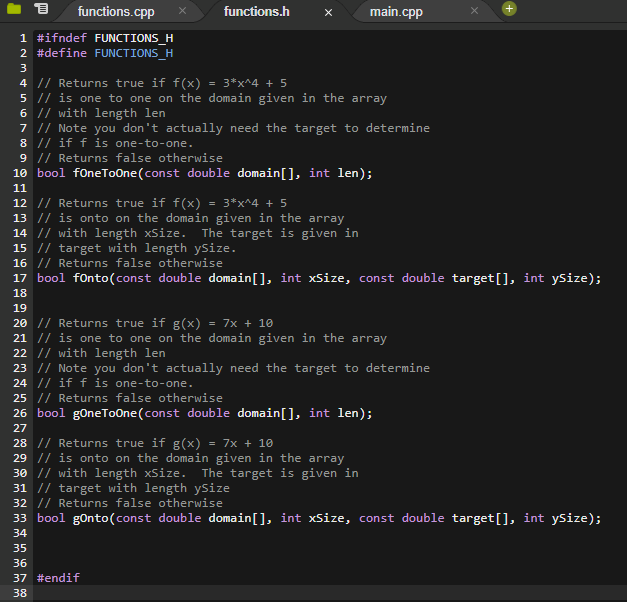
Task: Place cursor on fOnto declaration
Action: click(319, 278)
